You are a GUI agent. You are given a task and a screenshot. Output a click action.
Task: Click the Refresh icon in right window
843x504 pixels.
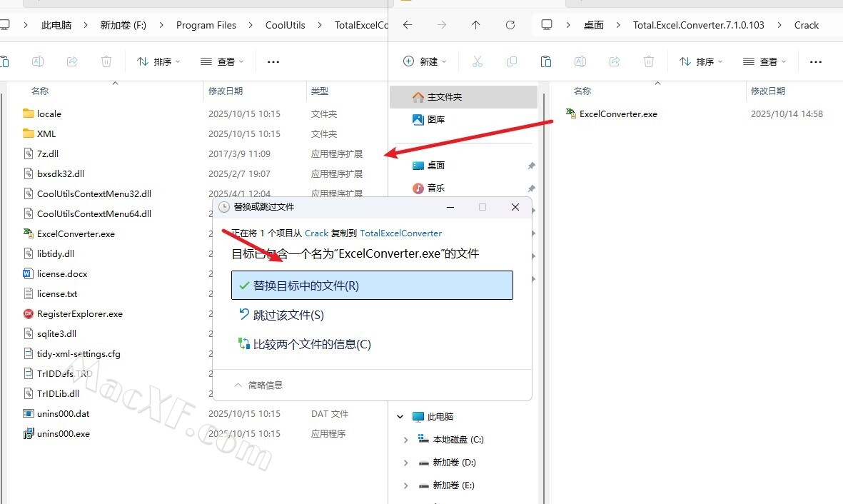coord(510,25)
